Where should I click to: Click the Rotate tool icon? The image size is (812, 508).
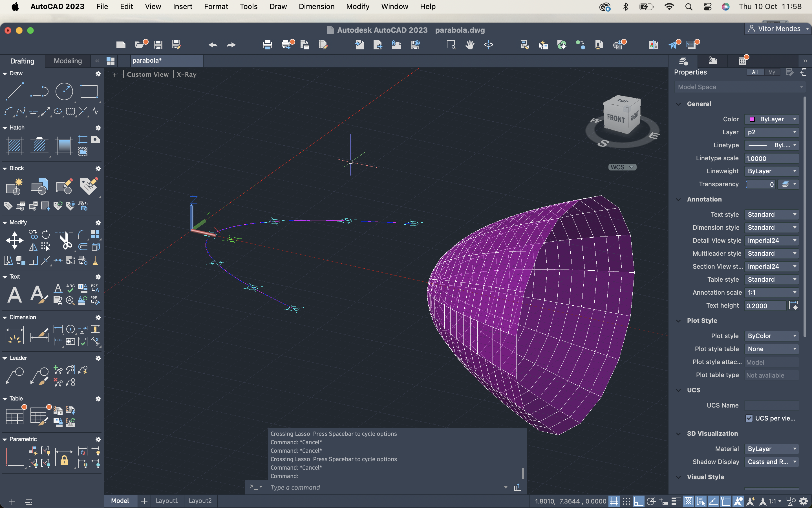tap(46, 234)
